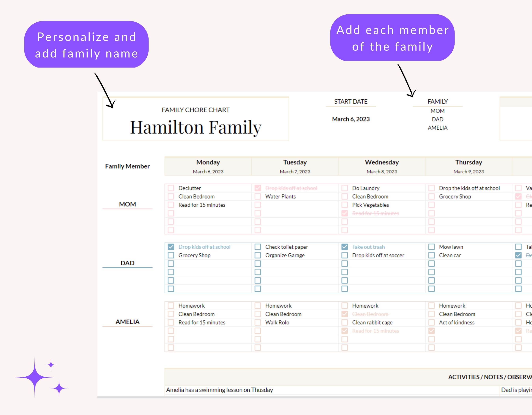Check Clean car for Dad on Thursday
The width and height of the screenshot is (532, 415).
pyautogui.click(x=432, y=255)
